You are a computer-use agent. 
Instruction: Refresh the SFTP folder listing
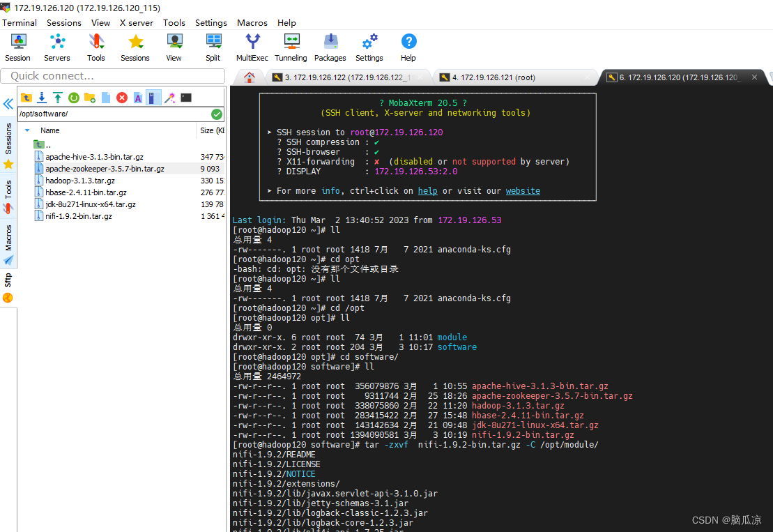74,98
